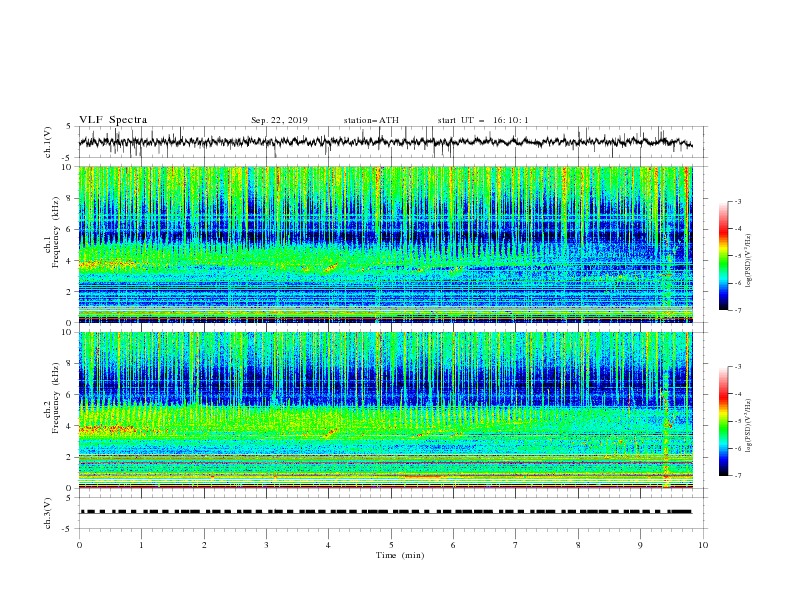Click the upper colorbar 'log(PSD)(V²/Hz)' label

[x=749, y=261]
